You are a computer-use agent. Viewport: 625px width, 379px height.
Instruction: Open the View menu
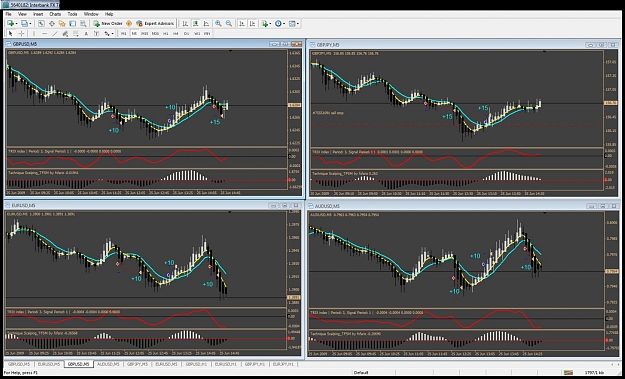22,14
